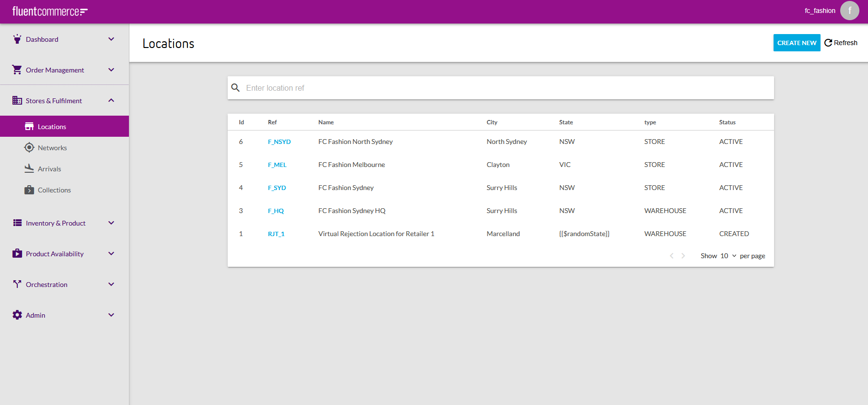
Task: Click the Dashboard icon in sidebar
Action: pos(17,39)
